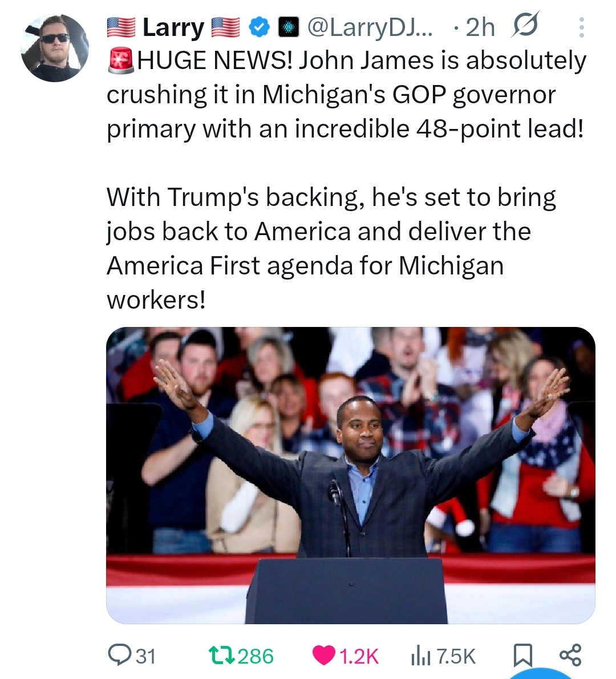Toggle the bookmark icon
This screenshot has height=679, width=616.
(x=523, y=656)
